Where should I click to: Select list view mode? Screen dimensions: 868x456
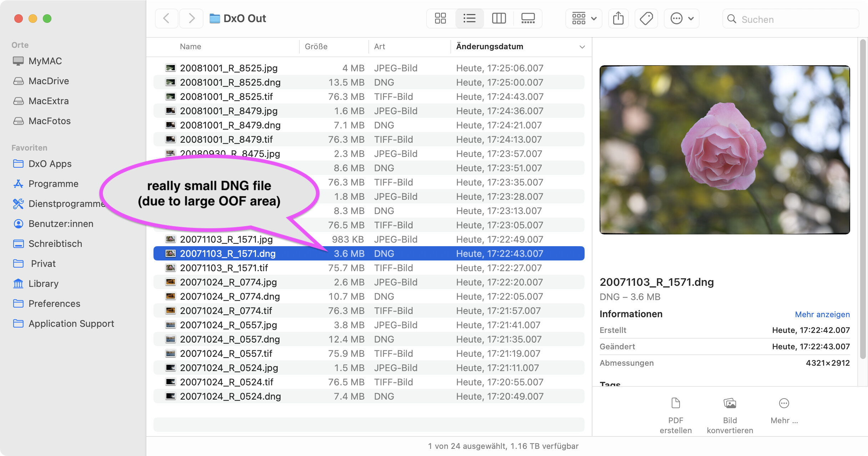pyautogui.click(x=469, y=19)
